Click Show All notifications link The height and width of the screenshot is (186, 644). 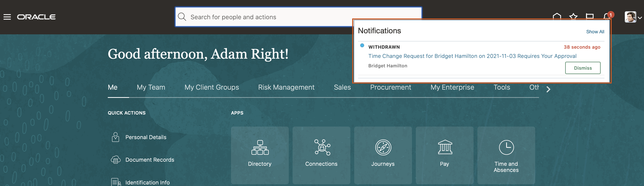coord(595,32)
